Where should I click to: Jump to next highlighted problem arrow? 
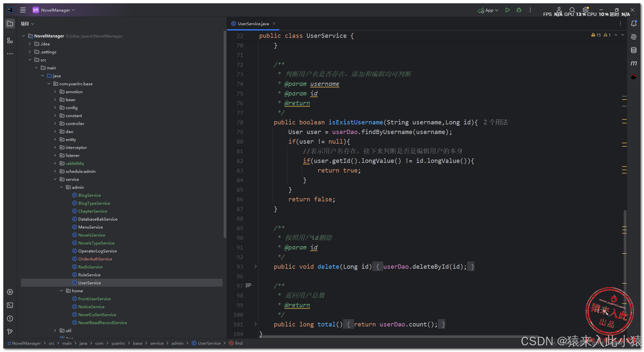(x=623, y=35)
